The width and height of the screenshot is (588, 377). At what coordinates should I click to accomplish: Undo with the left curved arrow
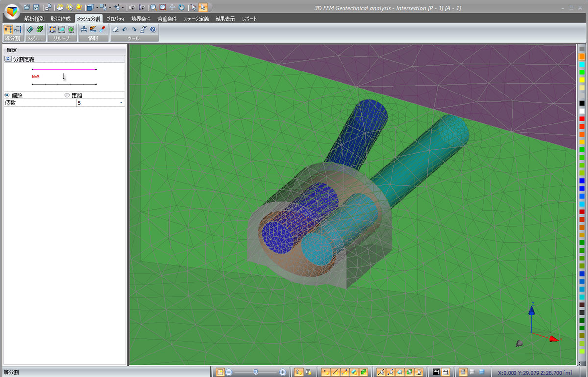coord(124,29)
